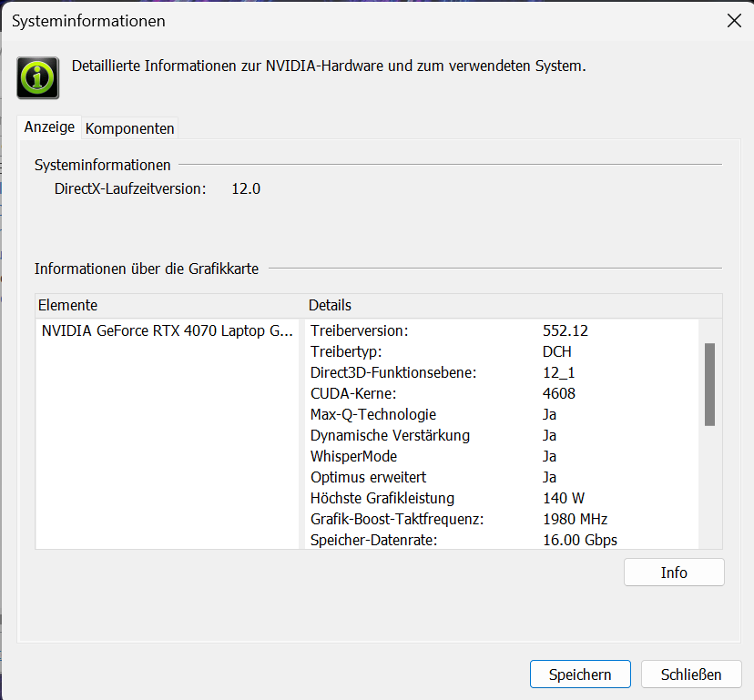Select the Anzeige tab
This screenshot has height=700, width=754.
coord(49,127)
